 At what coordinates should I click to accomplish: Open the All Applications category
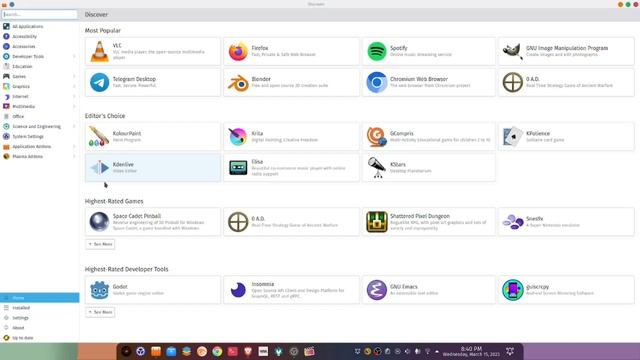[x=40, y=27]
